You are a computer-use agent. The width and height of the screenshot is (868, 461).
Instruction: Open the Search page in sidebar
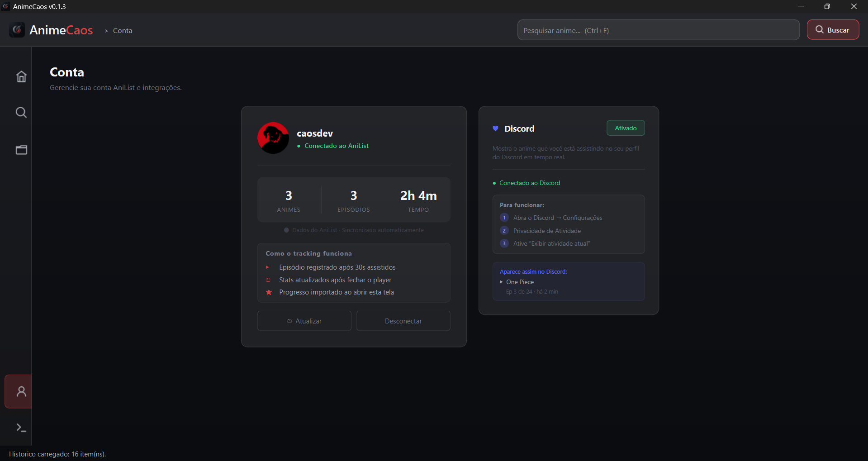(x=21, y=112)
